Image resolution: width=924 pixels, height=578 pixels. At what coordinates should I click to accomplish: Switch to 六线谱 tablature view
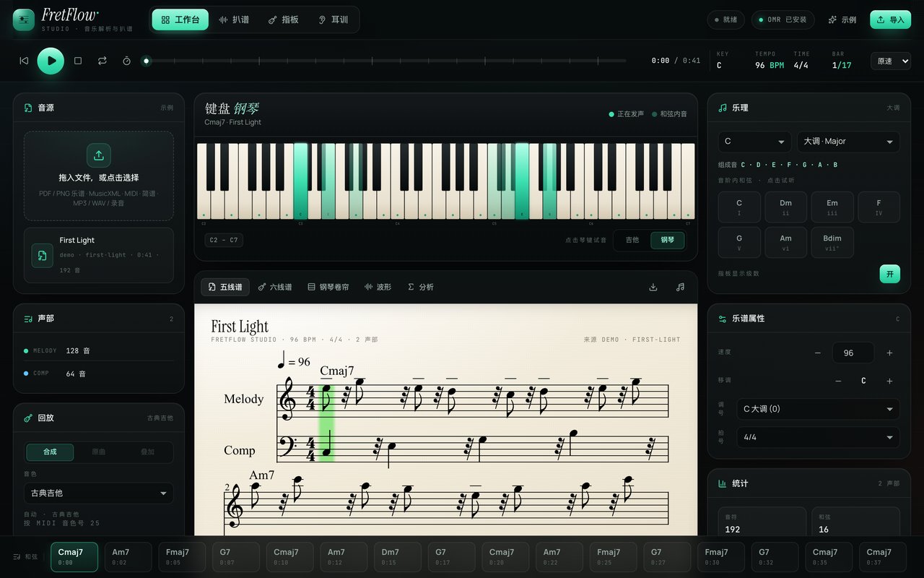[275, 287]
